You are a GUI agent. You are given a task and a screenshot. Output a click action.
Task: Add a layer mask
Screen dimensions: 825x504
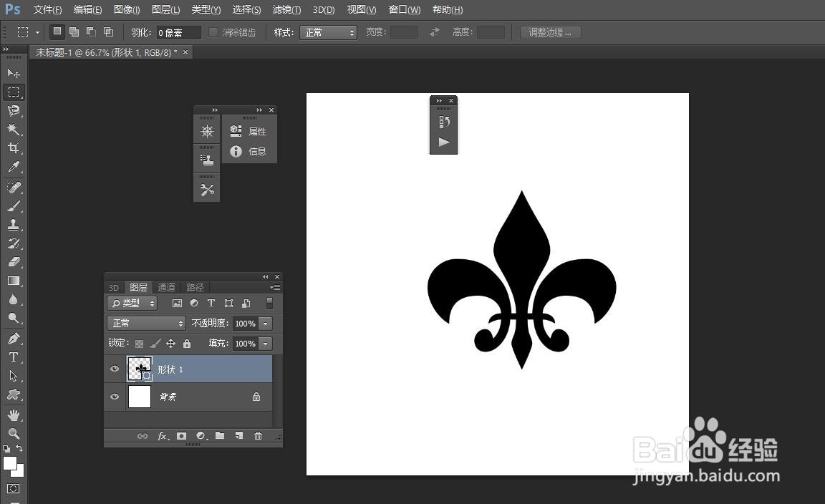(x=181, y=435)
